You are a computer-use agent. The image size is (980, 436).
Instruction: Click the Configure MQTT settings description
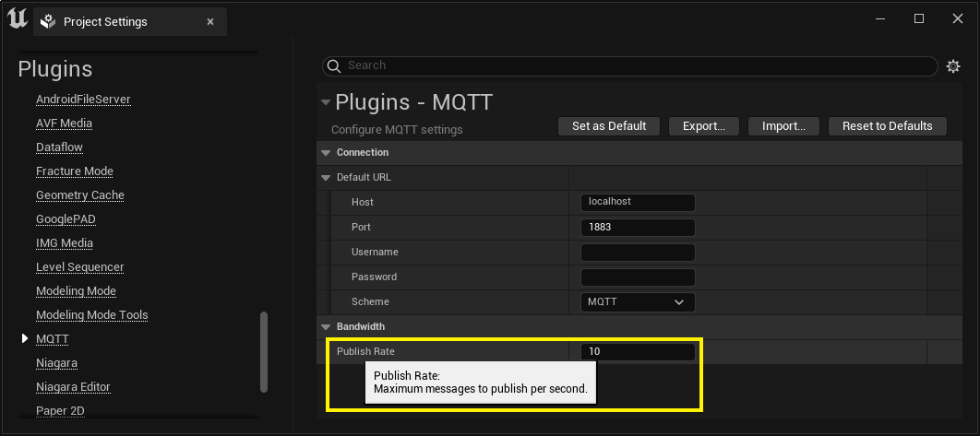[x=397, y=130]
